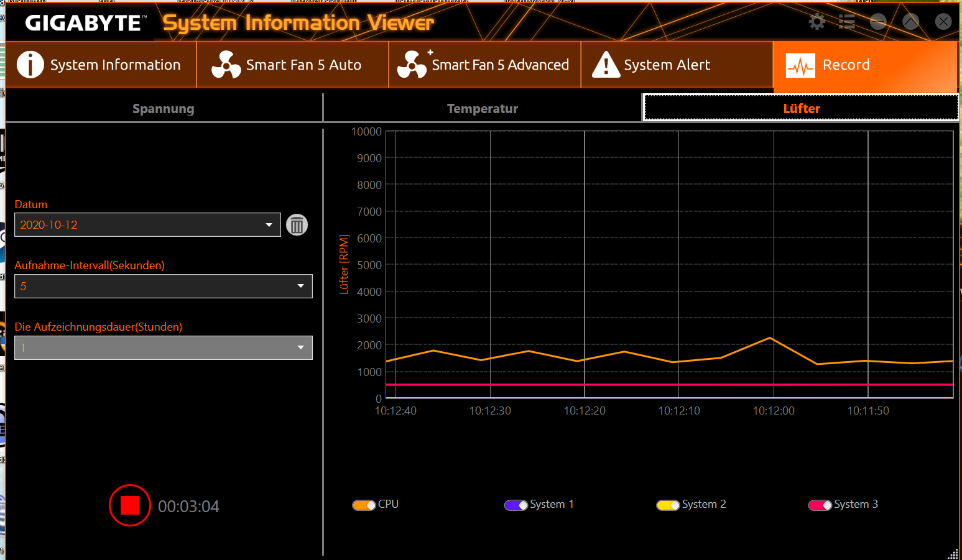962x560 pixels.
Task: Click the 00:03:04 elapsed time readout
Action: pos(188,507)
